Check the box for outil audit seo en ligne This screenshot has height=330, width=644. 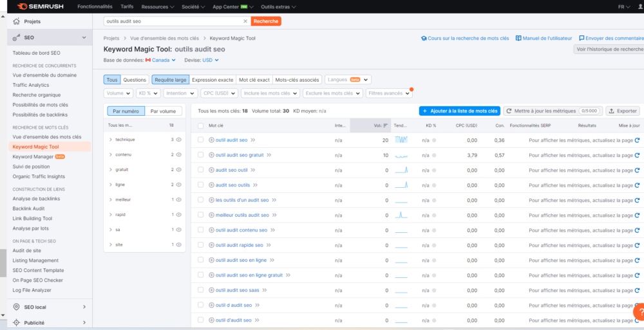[200, 260]
